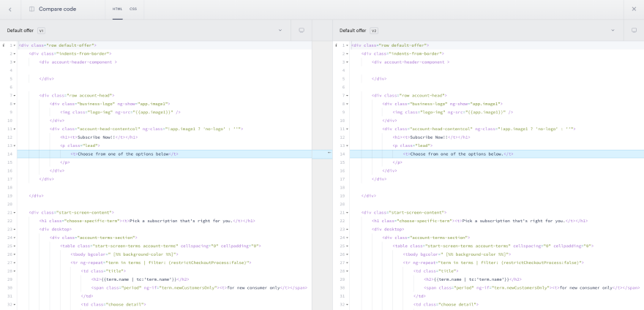Collapse line 8 fold in V1 pane
644x310 pixels.
(x=15, y=104)
